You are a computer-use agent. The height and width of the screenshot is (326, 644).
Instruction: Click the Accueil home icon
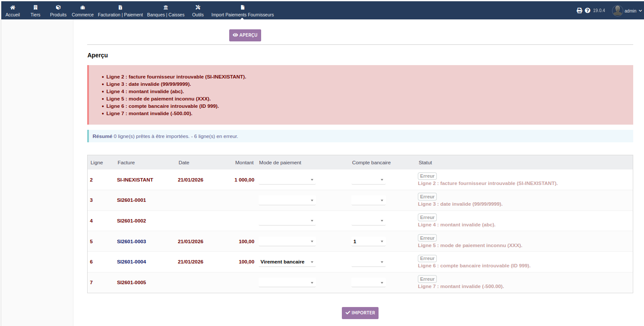click(13, 7)
